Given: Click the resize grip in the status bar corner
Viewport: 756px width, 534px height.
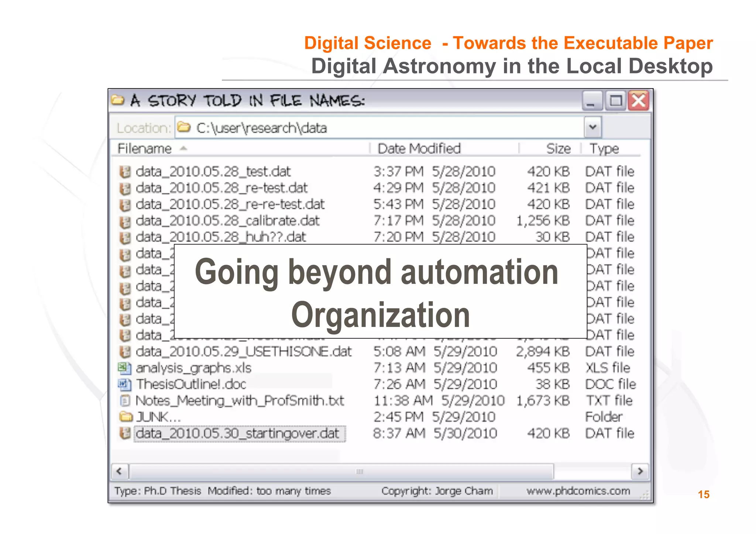Looking at the screenshot, I should pyautogui.click(x=645, y=495).
